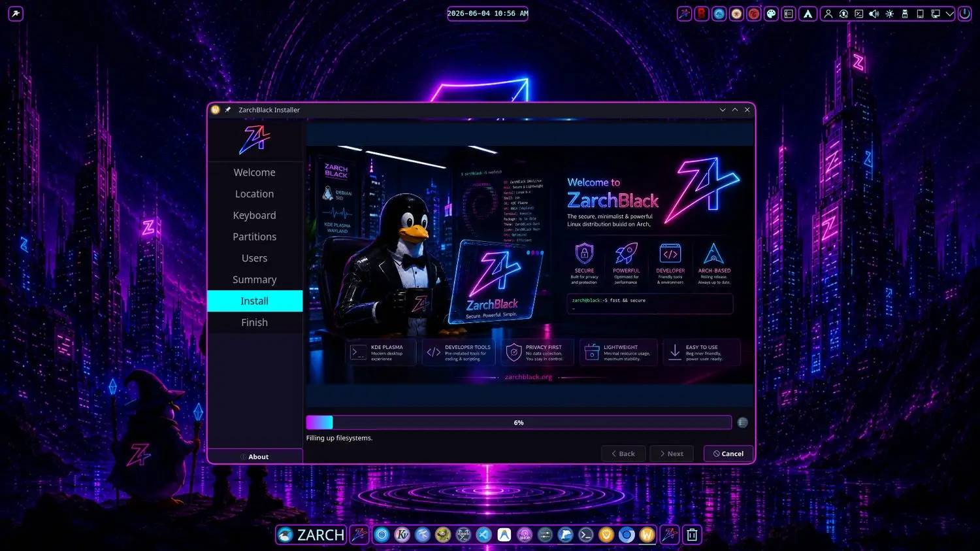Select the Keyboard step in installer sidebar

255,216
